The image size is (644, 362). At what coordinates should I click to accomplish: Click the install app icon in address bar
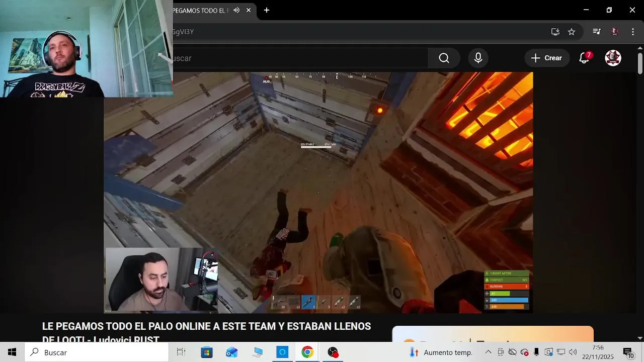point(555,32)
